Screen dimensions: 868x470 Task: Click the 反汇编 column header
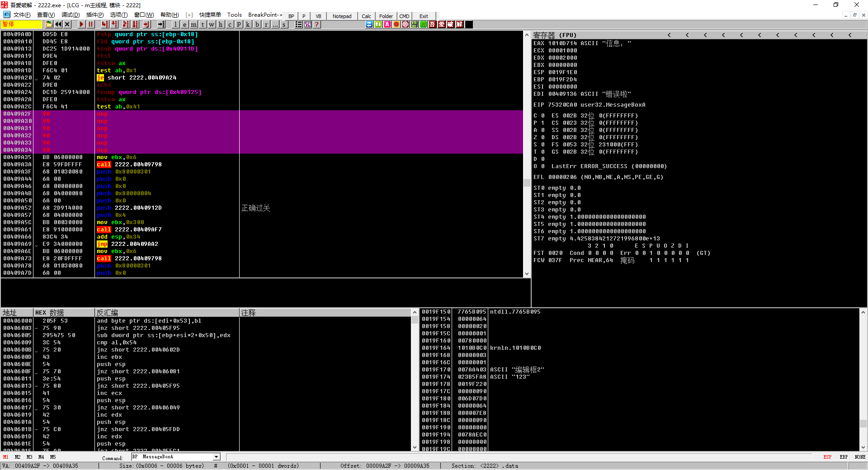(167, 313)
